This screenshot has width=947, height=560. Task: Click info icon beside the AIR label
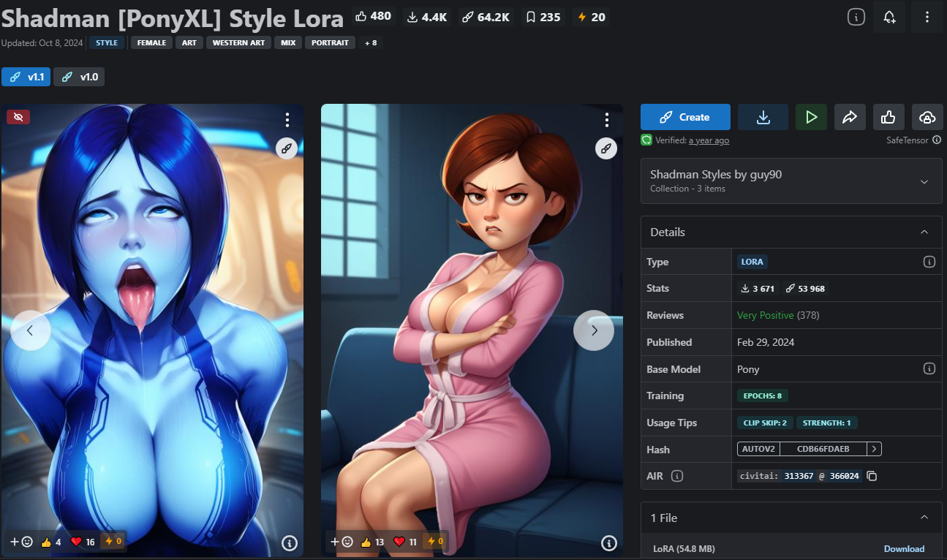[677, 476]
